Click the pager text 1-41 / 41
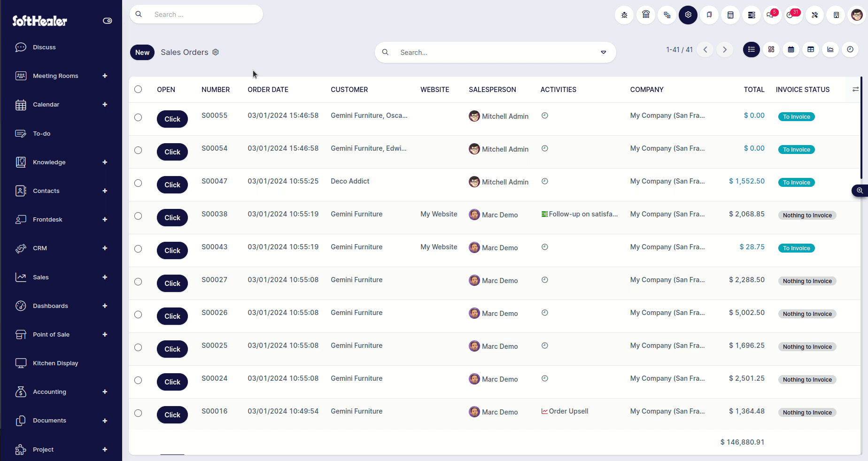 pos(679,49)
